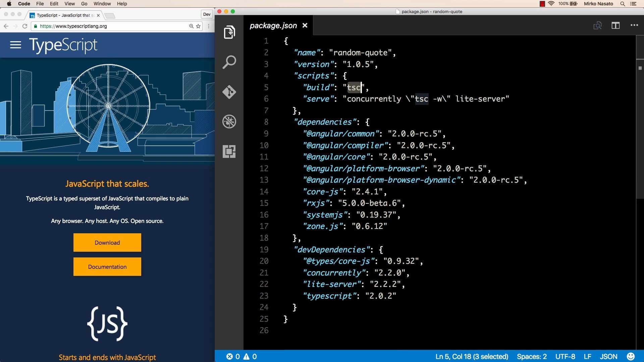Change indentation via Spaces: 2
The height and width of the screenshot is (362, 644).
532,357
